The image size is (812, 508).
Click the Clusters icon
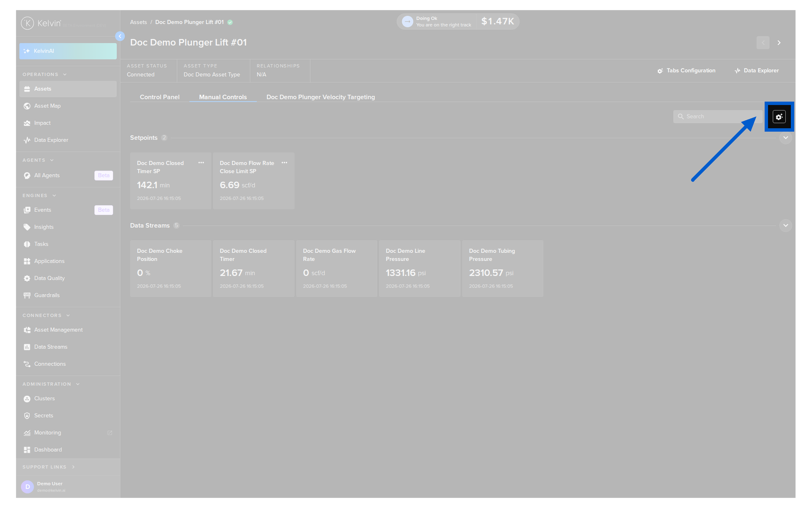27,399
